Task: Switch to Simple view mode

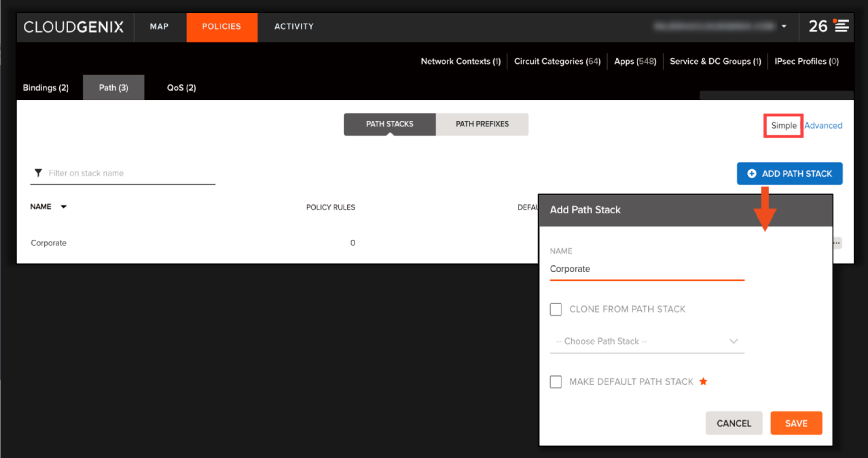Action: pos(784,126)
